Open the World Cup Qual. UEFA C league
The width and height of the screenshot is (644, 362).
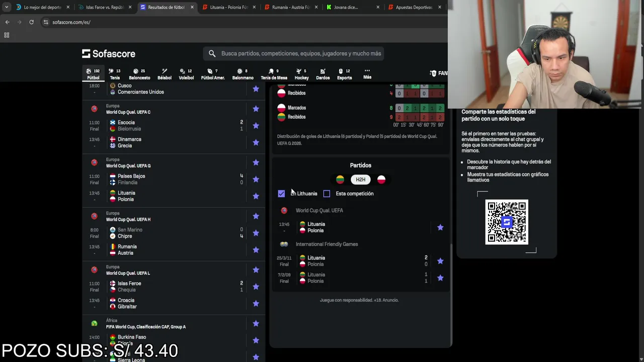128,112
